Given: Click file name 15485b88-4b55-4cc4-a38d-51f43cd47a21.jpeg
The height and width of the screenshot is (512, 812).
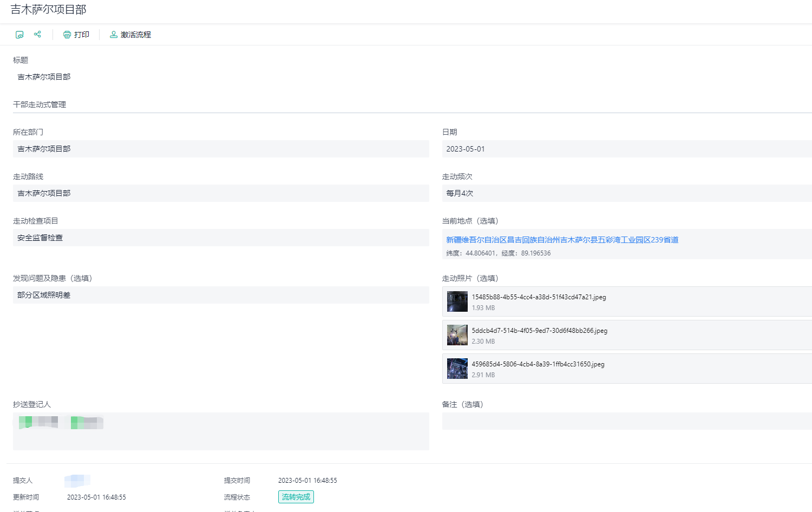Looking at the screenshot, I should click(x=539, y=297).
